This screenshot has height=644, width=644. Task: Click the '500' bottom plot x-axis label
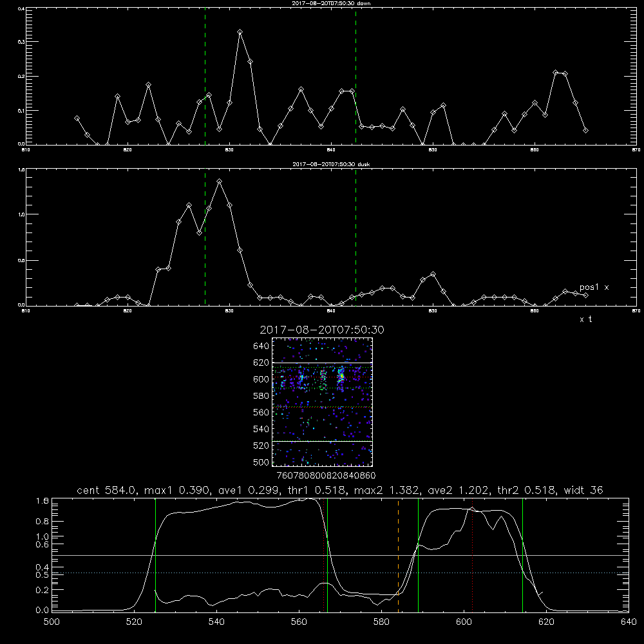pyautogui.click(x=52, y=621)
